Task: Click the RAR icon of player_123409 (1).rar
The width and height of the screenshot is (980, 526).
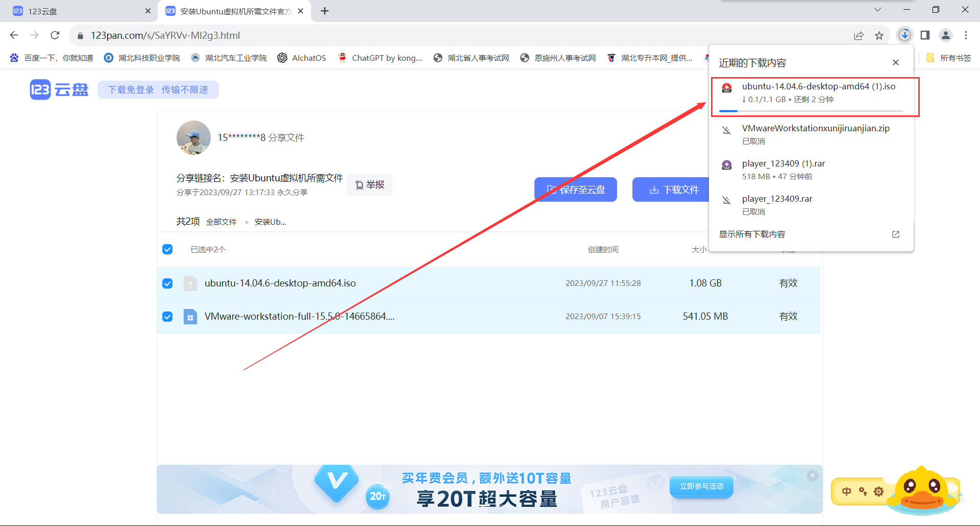Action: (x=727, y=165)
